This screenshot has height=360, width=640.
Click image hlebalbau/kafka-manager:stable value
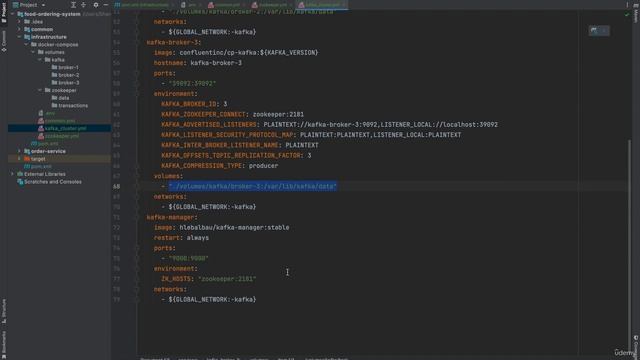(234, 227)
